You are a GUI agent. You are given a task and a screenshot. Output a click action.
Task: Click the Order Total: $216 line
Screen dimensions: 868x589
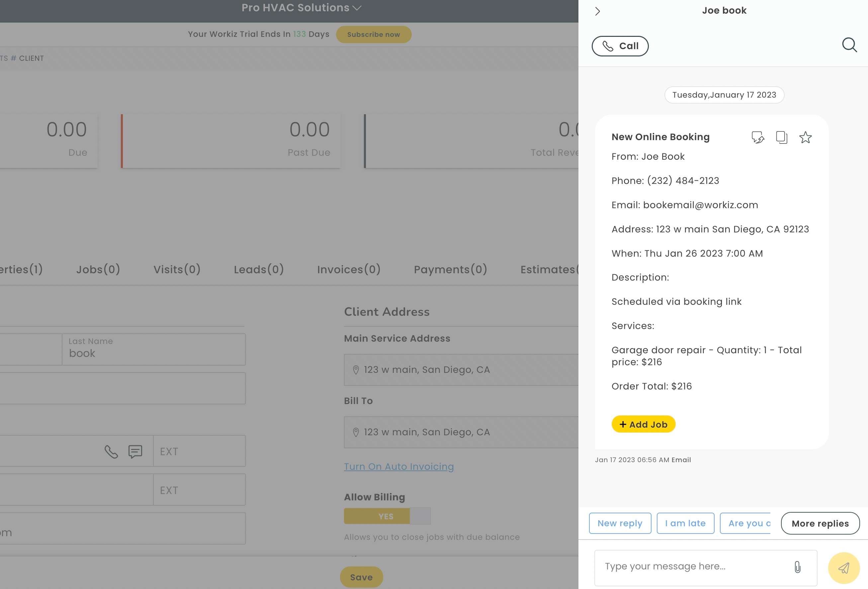pos(651,386)
